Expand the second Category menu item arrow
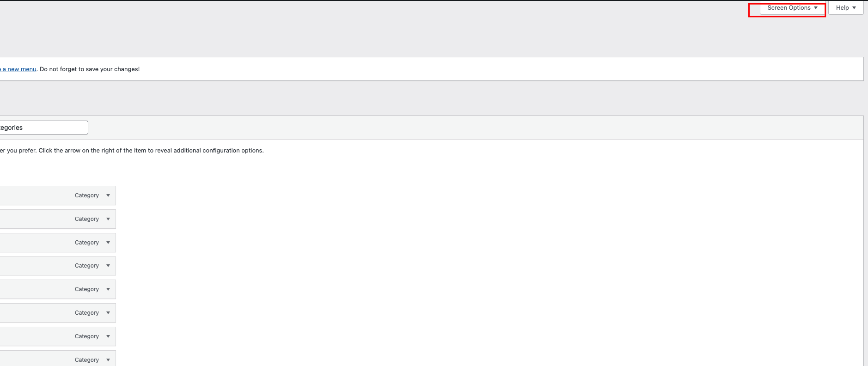Viewport: 868px width, 366px height. click(108, 219)
